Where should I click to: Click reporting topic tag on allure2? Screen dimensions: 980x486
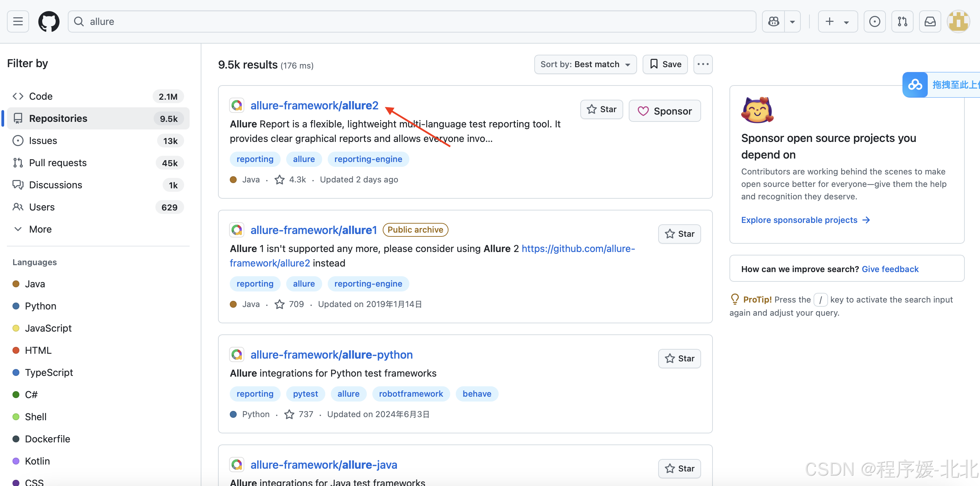coord(255,159)
